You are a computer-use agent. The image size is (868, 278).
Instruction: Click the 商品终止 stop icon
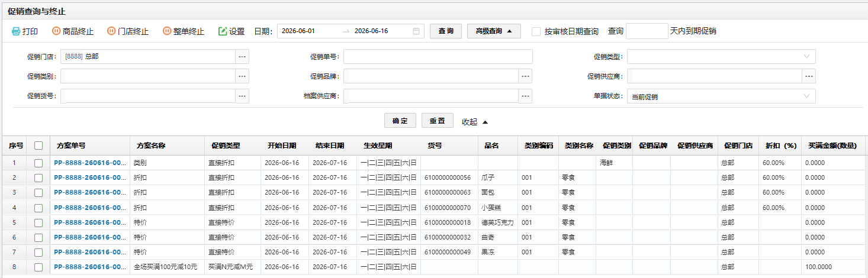coord(56,31)
